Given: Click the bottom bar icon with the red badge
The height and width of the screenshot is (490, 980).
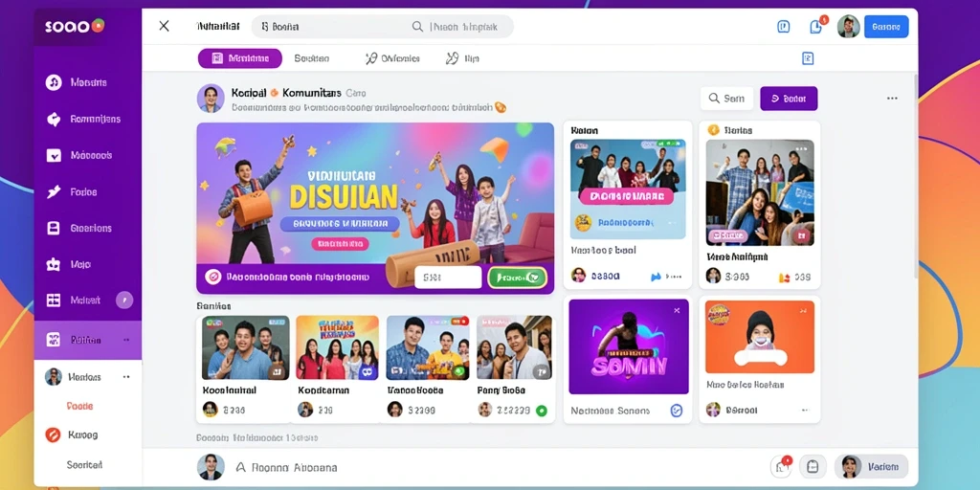Looking at the screenshot, I should click(782, 466).
